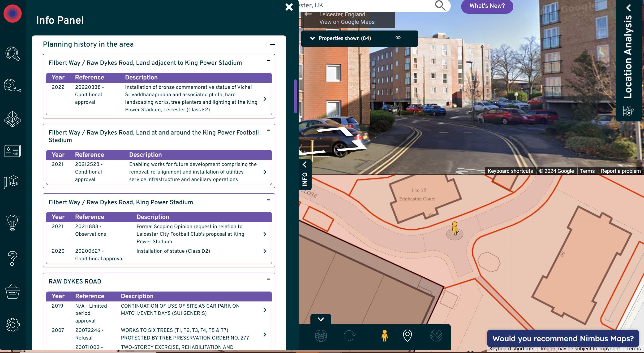Click the disabled map pin toolbar icon
Viewport: 644px width, 353px height.
436,336
